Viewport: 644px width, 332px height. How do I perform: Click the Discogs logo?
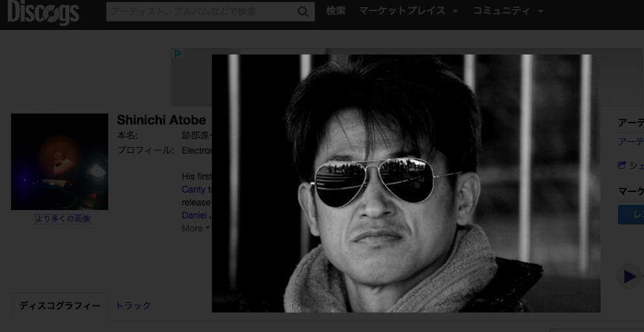tap(43, 12)
